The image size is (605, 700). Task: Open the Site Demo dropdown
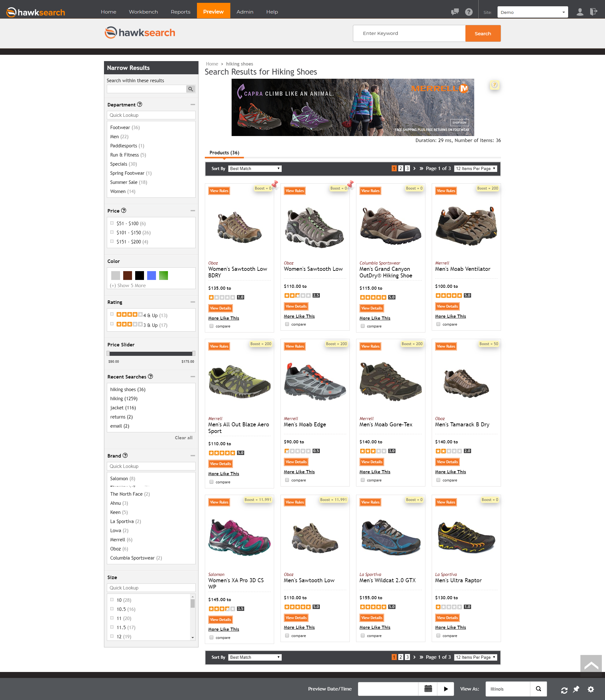532,12
